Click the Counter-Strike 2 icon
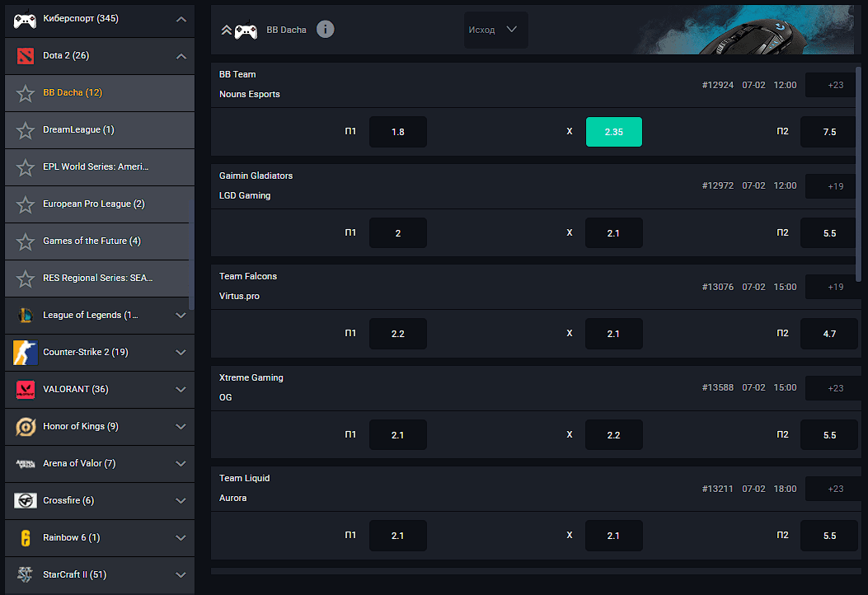868x595 pixels. tap(25, 353)
